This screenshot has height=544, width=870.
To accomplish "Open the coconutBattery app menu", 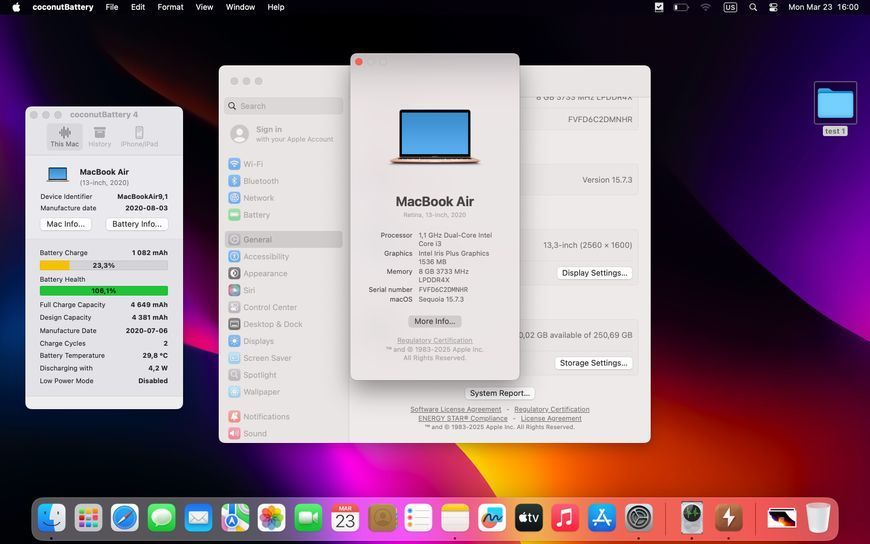I will coord(63,7).
